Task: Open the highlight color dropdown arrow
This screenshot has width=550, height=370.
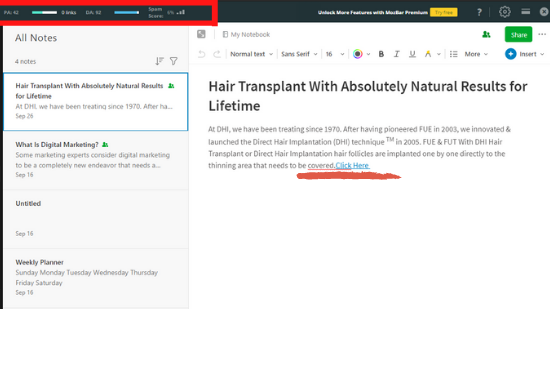Action: (438, 54)
